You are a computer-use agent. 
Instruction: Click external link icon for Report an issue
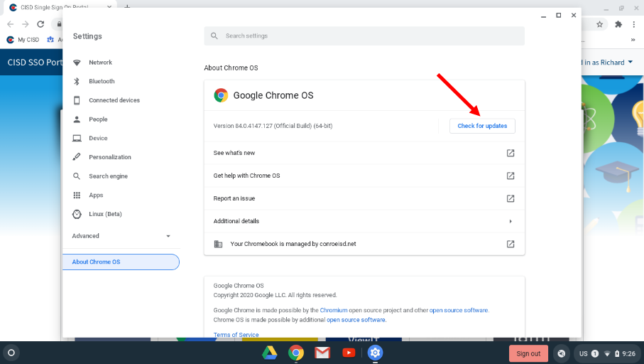pos(510,198)
